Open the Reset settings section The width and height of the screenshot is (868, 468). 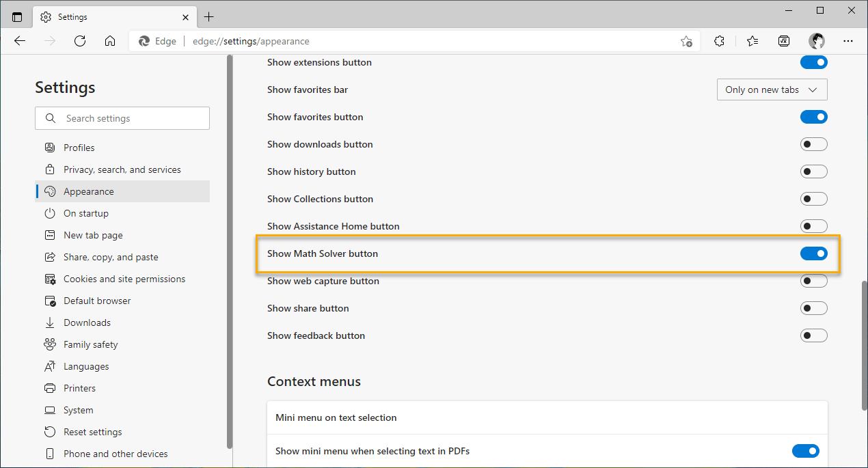coord(91,431)
